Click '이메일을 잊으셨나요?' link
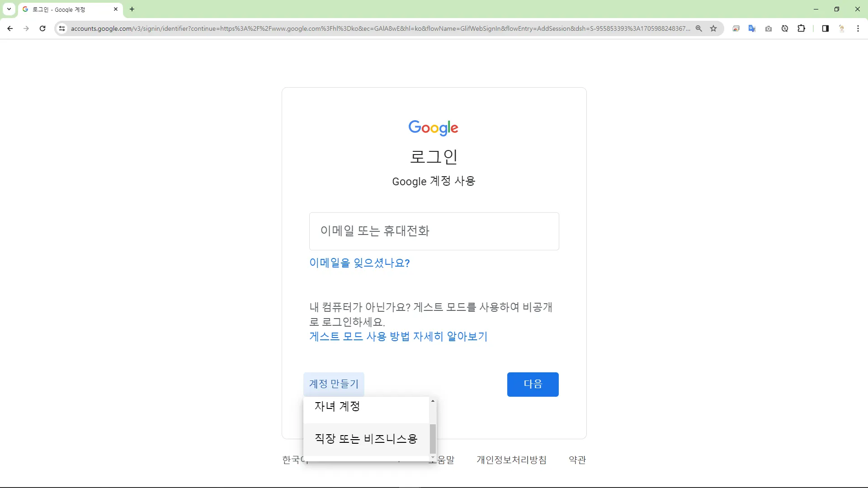868x488 pixels. click(359, 263)
